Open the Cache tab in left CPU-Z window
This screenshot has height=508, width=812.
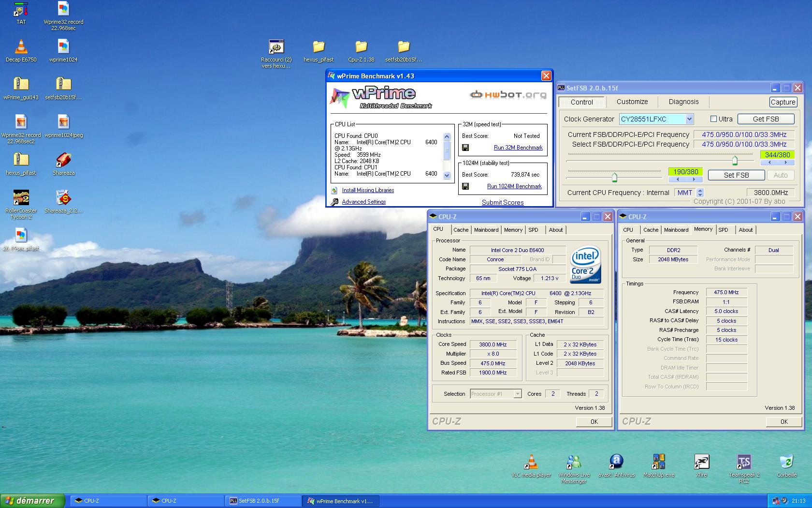tap(461, 230)
